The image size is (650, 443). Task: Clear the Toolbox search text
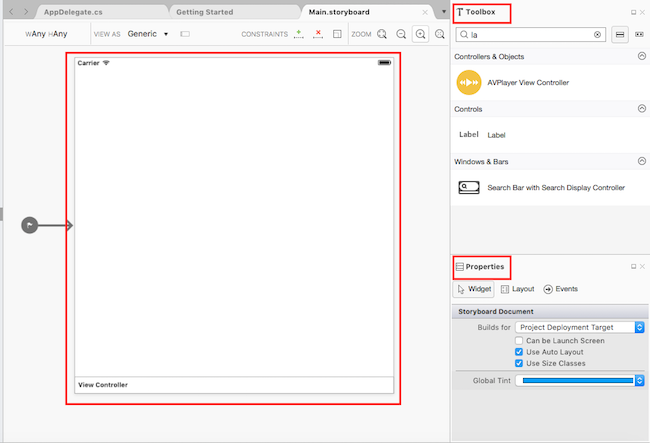pos(597,35)
